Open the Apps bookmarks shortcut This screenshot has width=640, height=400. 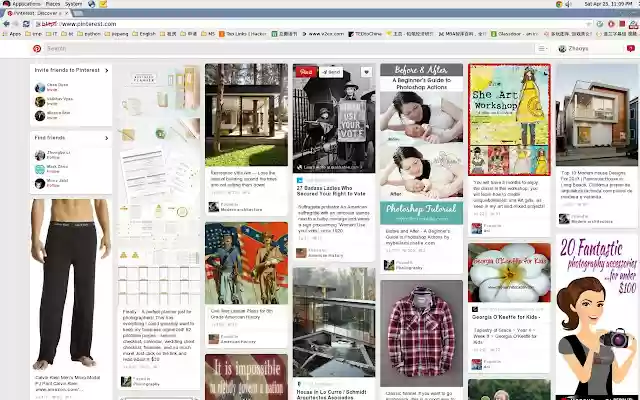point(11,34)
